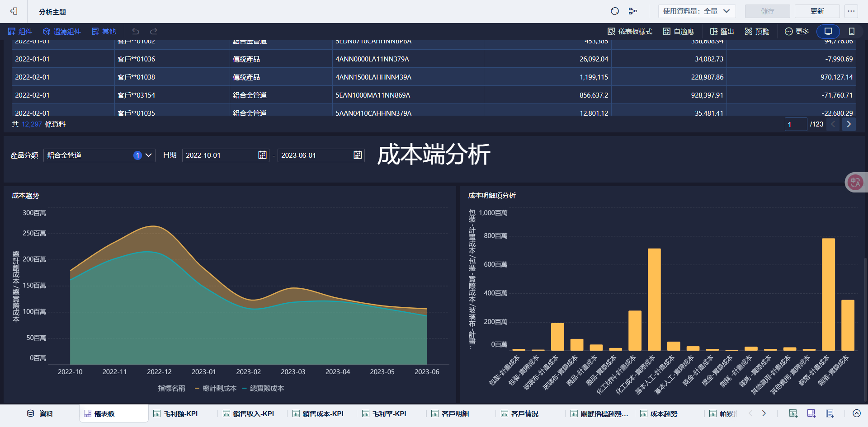
Task: Click the floating translate assistant icon
Action: 855,183
